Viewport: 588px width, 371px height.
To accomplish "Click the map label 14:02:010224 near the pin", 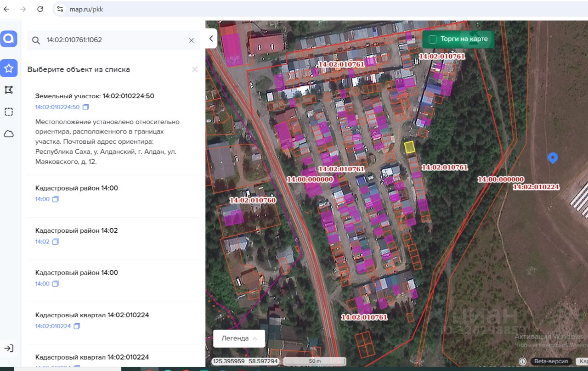I will [x=536, y=187].
